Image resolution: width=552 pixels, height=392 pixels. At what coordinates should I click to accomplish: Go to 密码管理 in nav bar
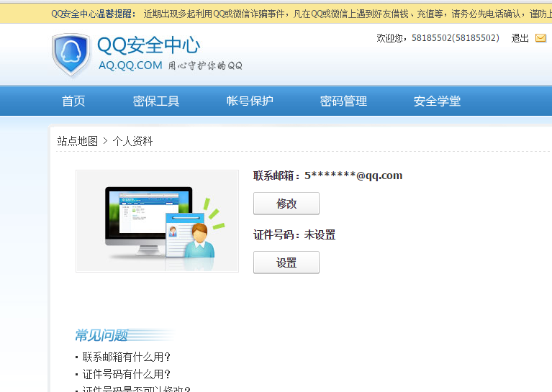coord(343,101)
